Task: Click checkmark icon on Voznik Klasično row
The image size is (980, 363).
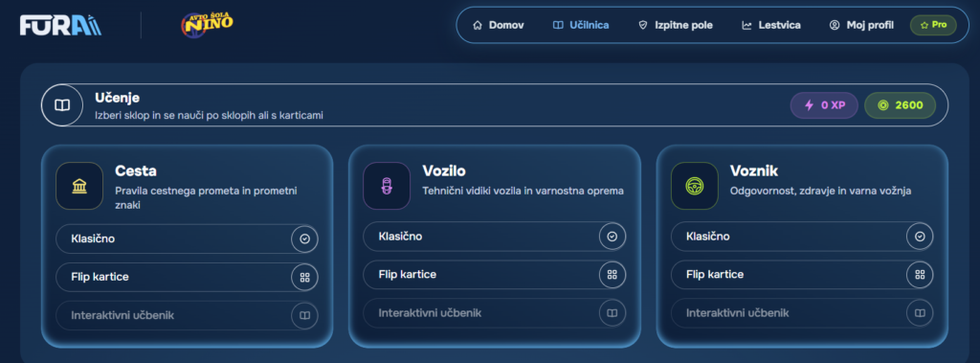Action: tap(920, 236)
